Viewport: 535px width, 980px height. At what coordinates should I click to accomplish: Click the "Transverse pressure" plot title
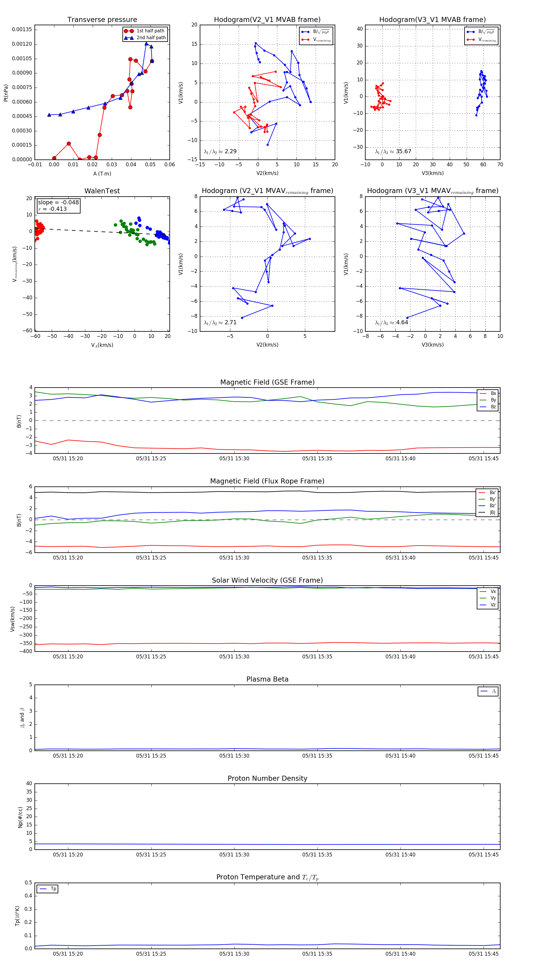click(102, 20)
